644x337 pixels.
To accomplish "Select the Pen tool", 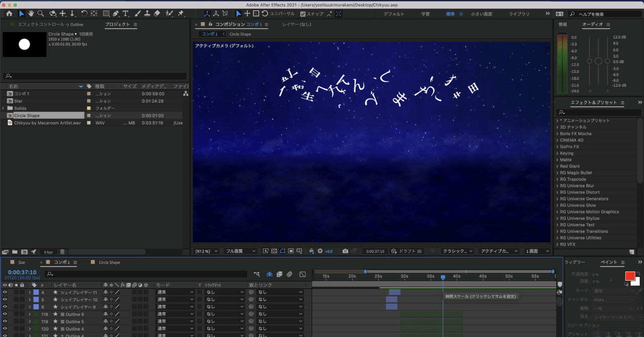I will (115, 14).
